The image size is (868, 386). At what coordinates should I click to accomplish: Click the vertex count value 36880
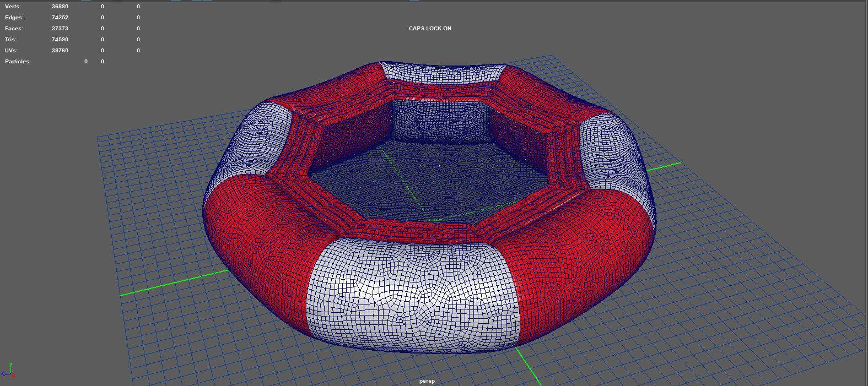click(60, 7)
